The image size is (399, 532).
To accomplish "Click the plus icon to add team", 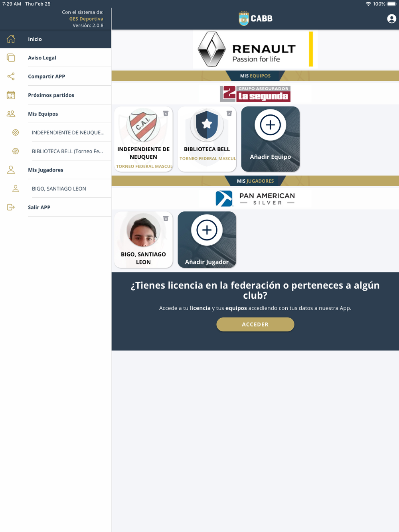I will (271, 125).
